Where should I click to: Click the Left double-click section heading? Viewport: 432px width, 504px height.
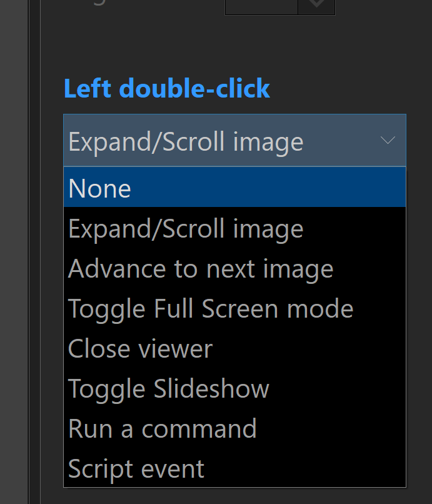(167, 89)
